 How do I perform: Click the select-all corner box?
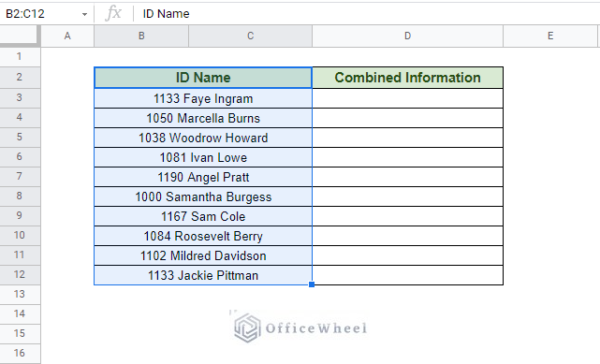pyautogui.click(x=19, y=36)
